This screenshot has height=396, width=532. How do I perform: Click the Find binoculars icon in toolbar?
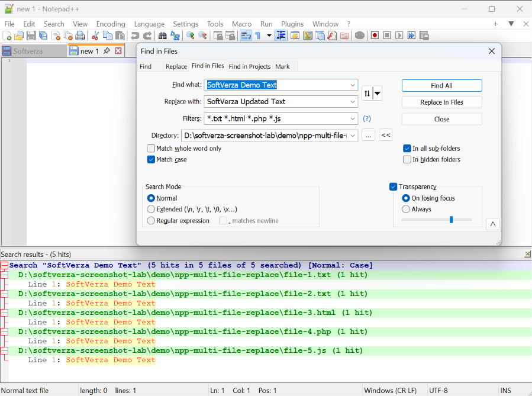click(163, 36)
